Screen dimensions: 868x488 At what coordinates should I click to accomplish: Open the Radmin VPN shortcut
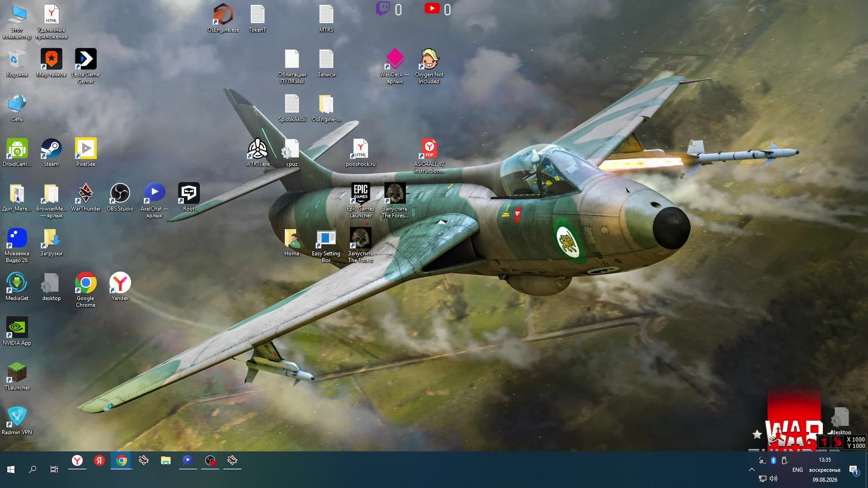pyautogui.click(x=17, y=421)
